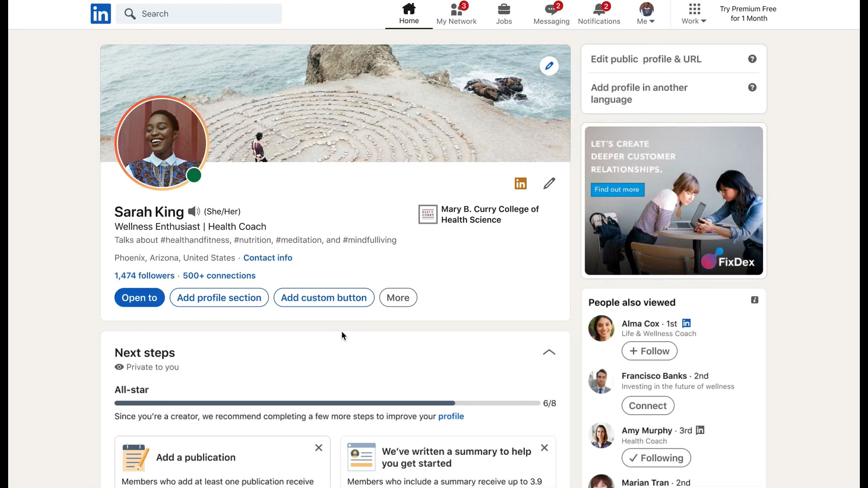Collapse the Next steps section
The image size is (868, 488).
point(549,352)
